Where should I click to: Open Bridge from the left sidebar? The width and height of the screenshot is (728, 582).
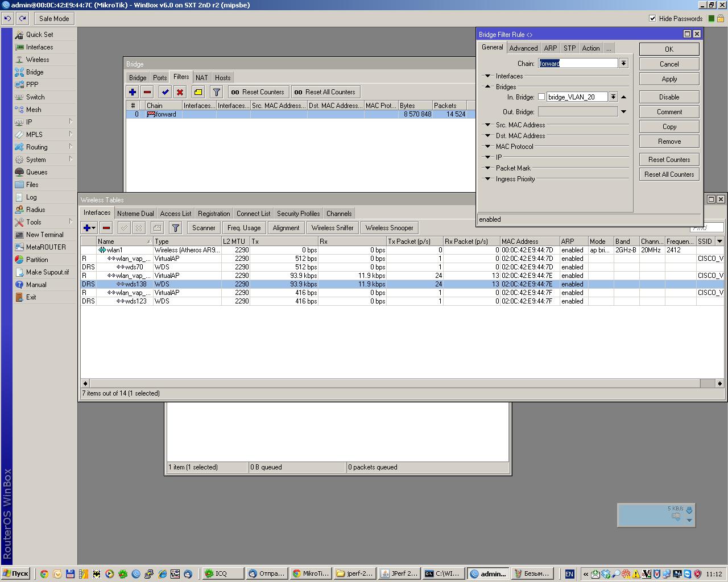tap(35, 72)
